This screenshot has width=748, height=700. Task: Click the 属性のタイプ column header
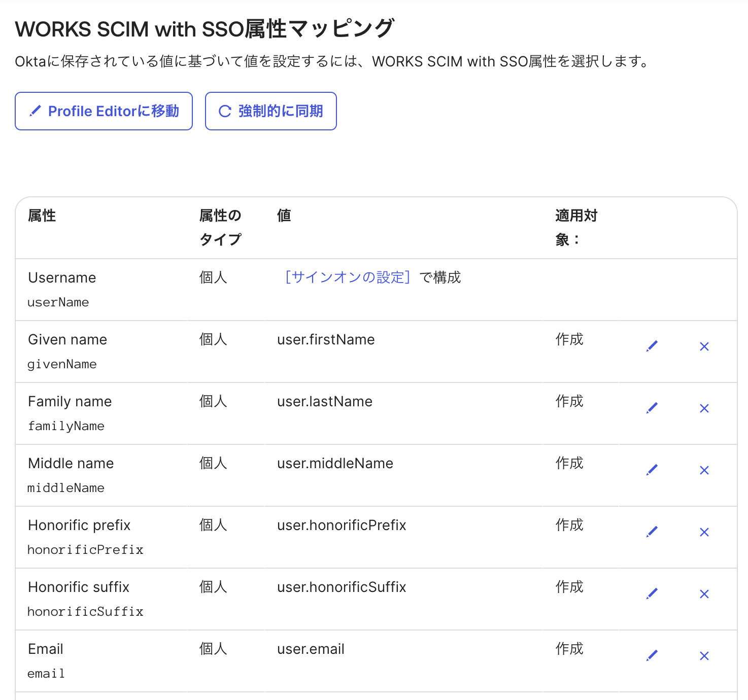tap(221, 227)
